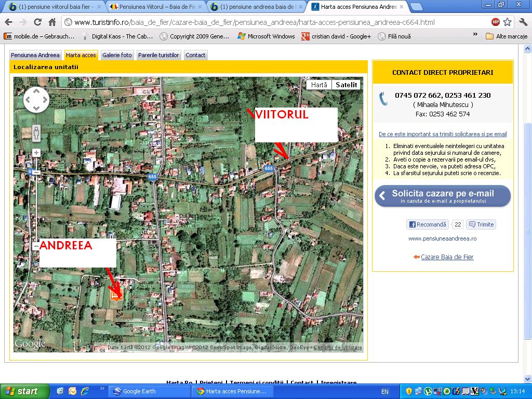Click the Solicita cazare pe e-mail button
The image size is (532, 399).
point(442,196)
